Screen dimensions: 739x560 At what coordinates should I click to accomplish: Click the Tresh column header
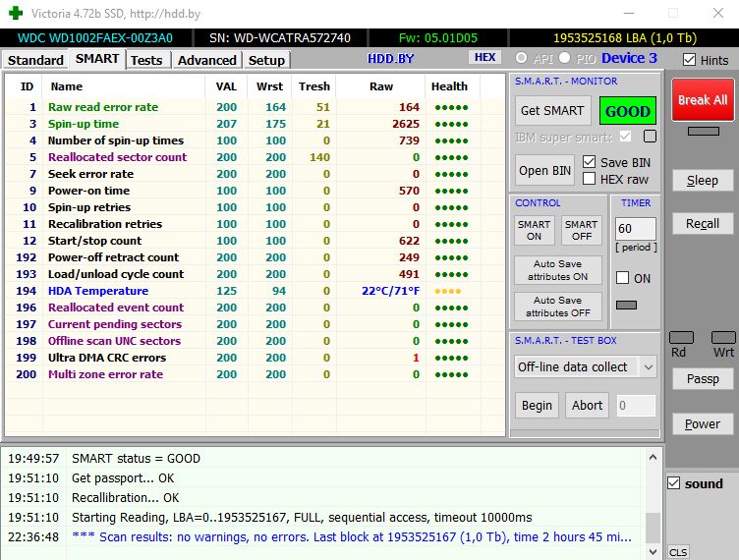click(313, 86)
